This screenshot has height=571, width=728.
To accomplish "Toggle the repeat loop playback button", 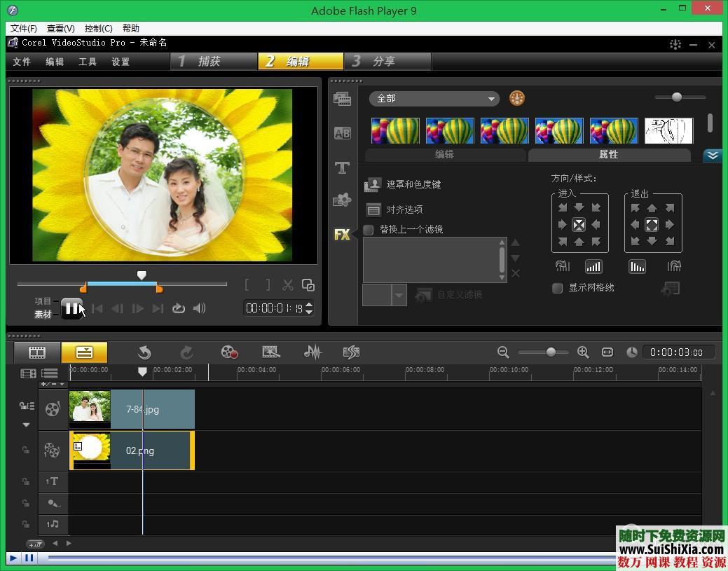I will (x=179, y=308).
